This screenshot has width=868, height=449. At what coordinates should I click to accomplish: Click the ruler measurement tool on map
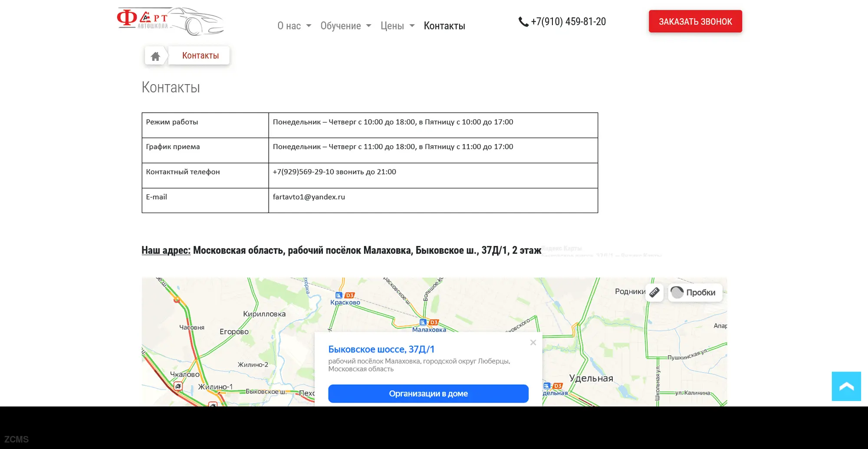pos(654,292)
